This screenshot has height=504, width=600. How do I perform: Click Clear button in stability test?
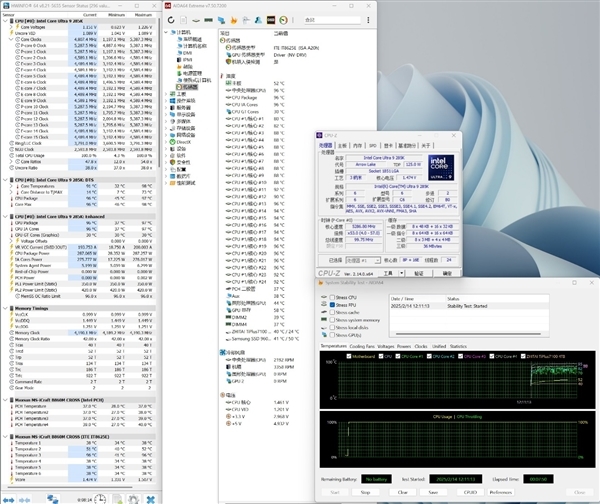coord(403,493)
